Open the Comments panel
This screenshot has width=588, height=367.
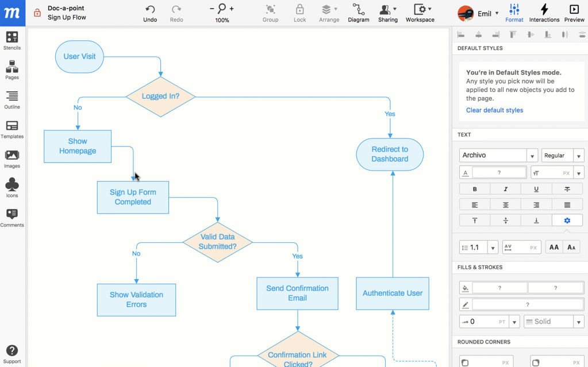pyautogui.click(x=11, y=218)
